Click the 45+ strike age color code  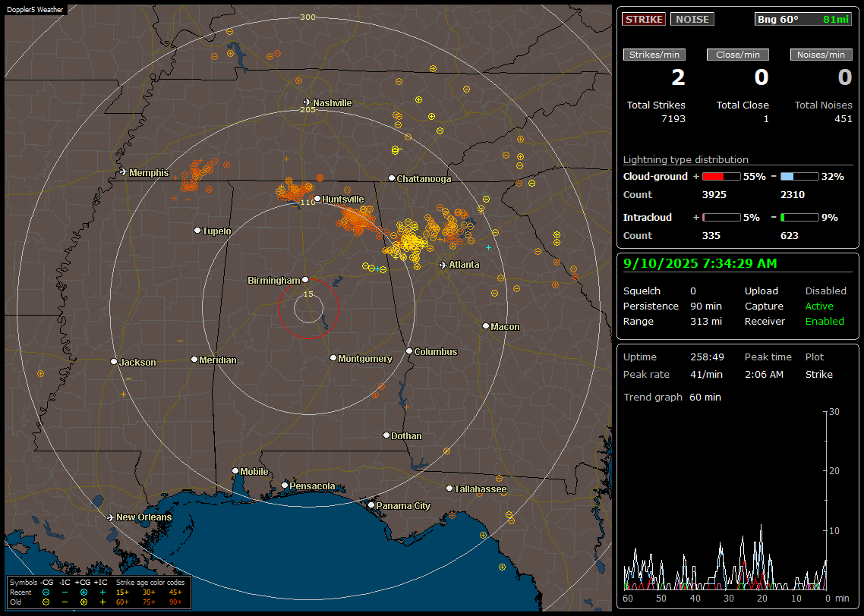pos(175,592)
